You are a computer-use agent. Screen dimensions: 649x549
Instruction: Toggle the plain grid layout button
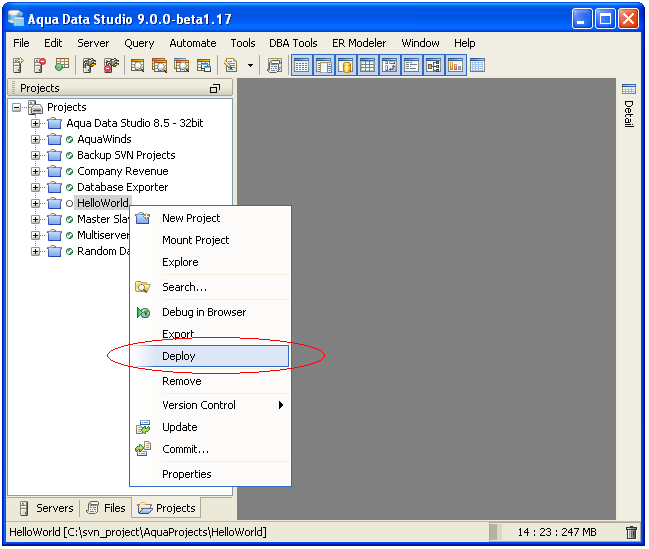(368, 65)
